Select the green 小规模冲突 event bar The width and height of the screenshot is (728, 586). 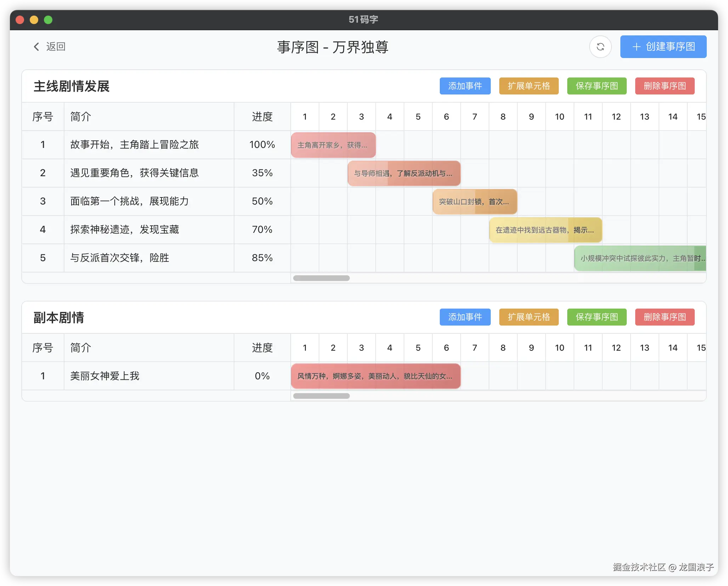pos(640,258)
